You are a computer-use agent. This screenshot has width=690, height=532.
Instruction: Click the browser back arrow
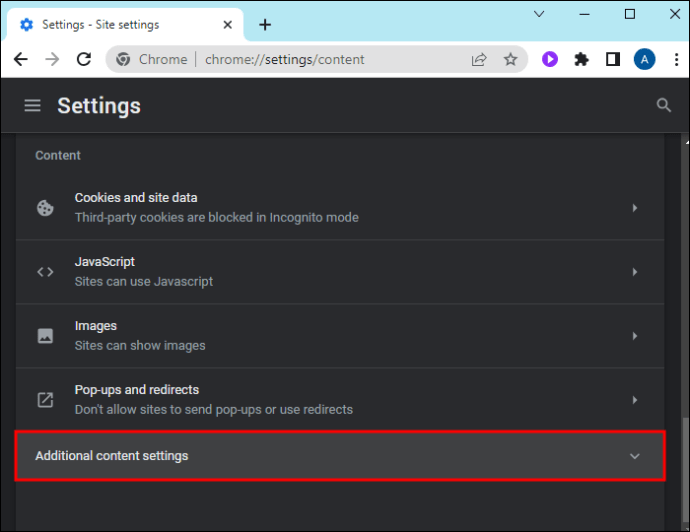[x=20, y=59]
